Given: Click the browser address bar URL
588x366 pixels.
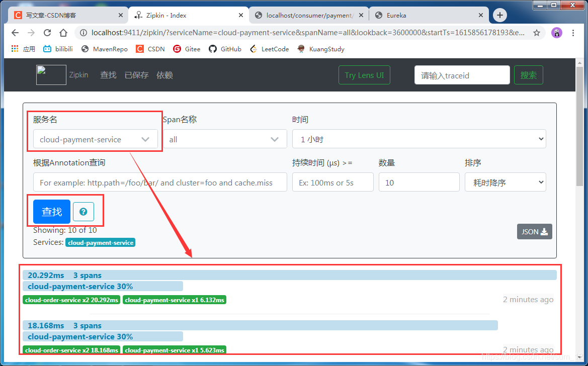Looking at the screenshot, I should 308,33.
